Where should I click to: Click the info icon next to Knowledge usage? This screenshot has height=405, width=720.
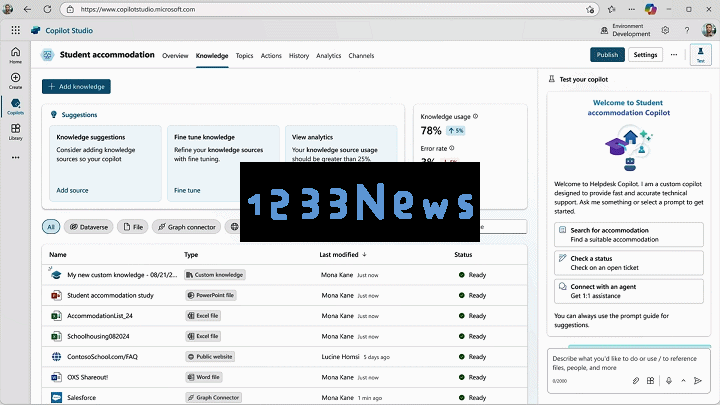476,116
